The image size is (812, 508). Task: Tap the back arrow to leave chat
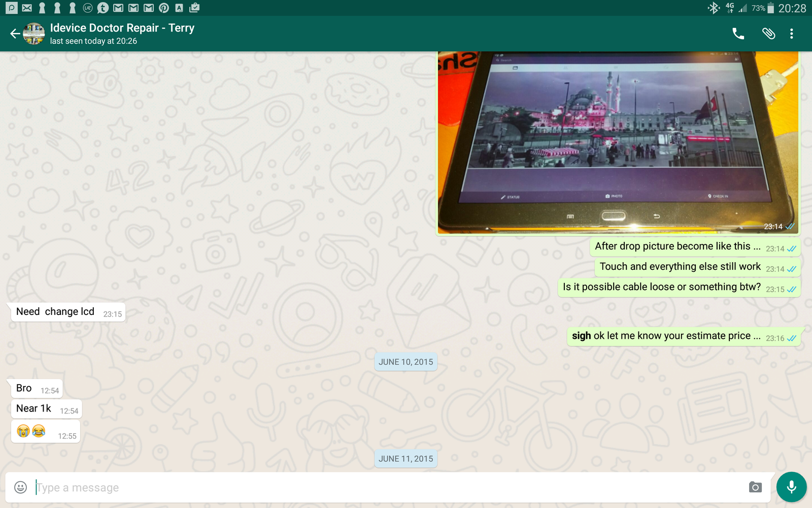(15, 34)
